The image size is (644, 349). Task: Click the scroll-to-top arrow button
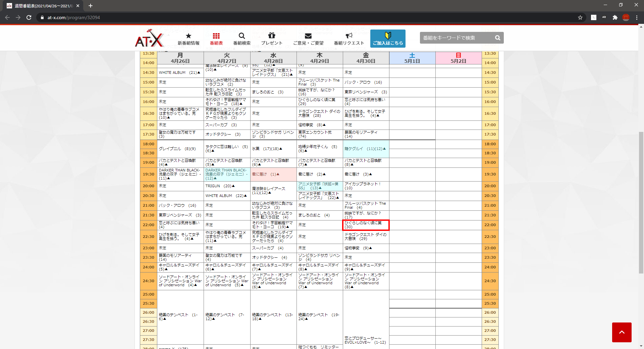tap(622, 332)
